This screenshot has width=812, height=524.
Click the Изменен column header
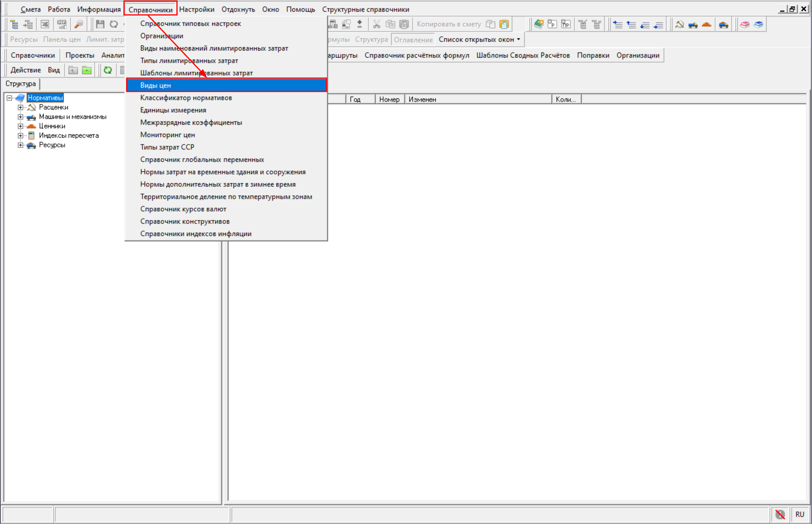[478, 99]
